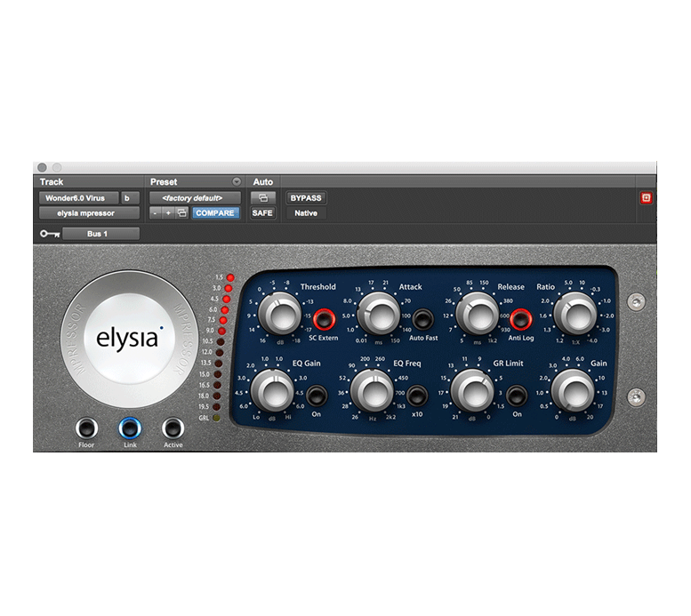Click the Release knob

478,314
